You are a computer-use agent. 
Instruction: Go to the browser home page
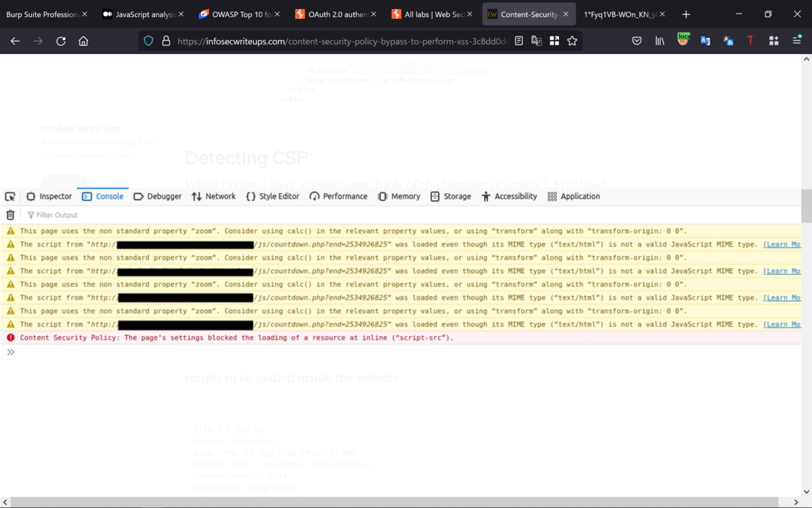coord(83,41)
